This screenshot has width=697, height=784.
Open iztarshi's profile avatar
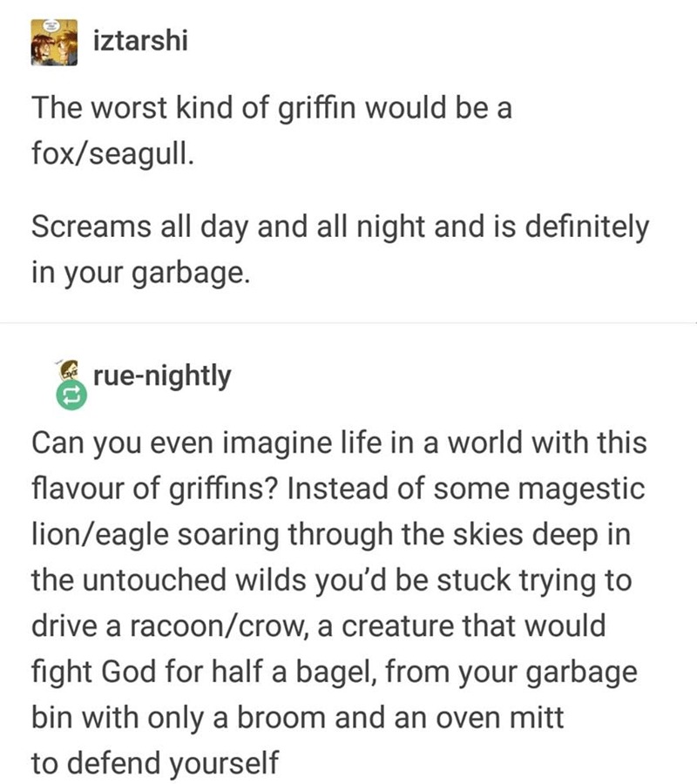pos(54,43)
